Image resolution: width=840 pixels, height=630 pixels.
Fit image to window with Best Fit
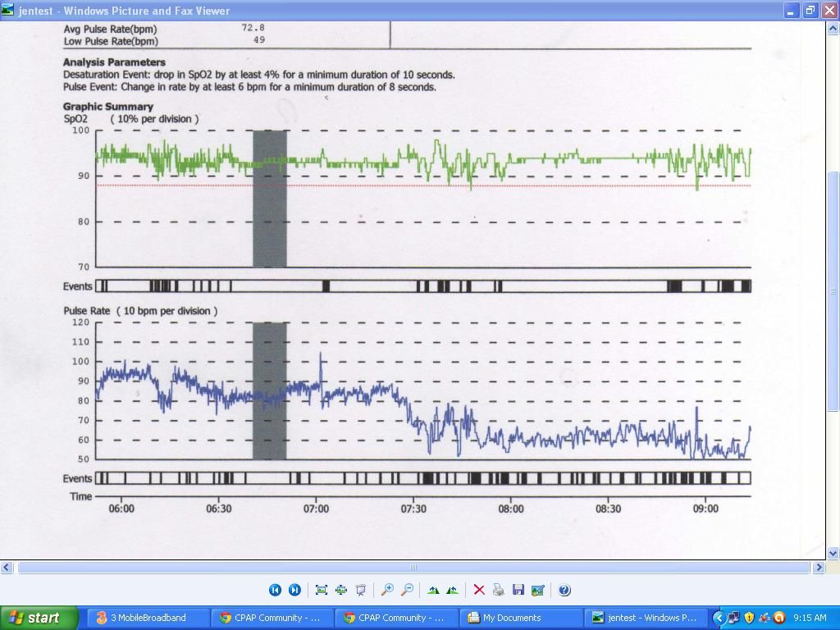pos(322,590)
